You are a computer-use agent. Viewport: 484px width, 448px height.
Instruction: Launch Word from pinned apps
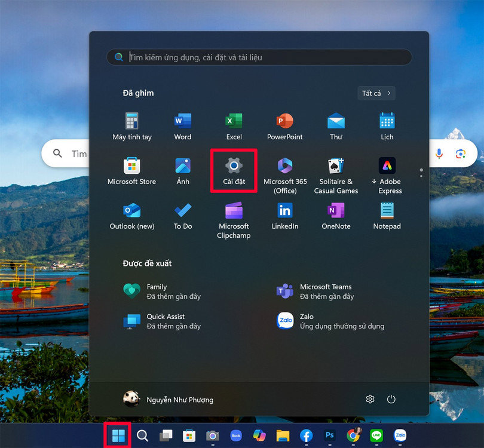(182, 122)
